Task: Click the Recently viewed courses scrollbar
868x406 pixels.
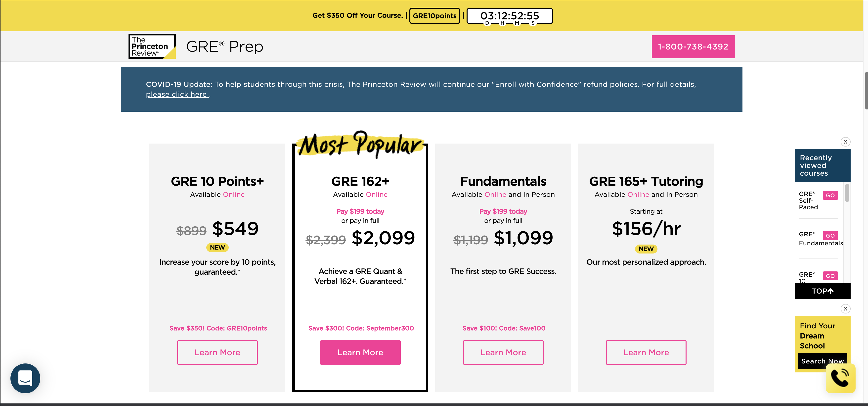Action: click(847, 193)
